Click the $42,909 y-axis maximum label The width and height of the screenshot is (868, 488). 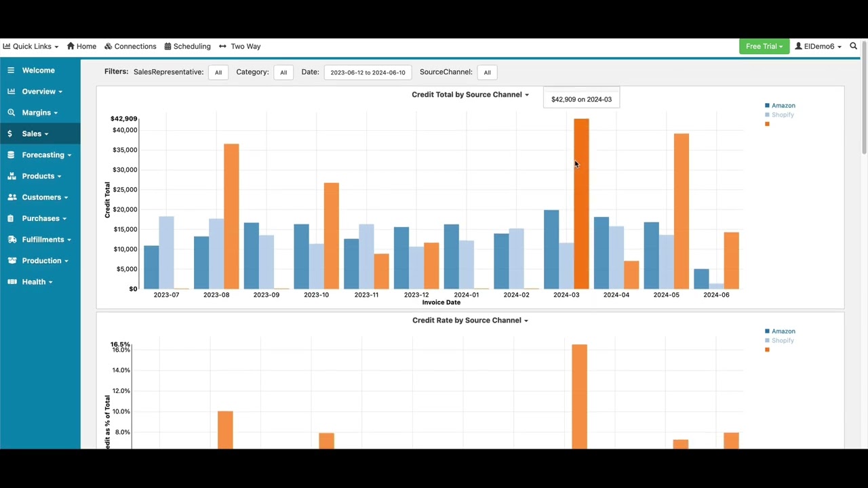124,119
